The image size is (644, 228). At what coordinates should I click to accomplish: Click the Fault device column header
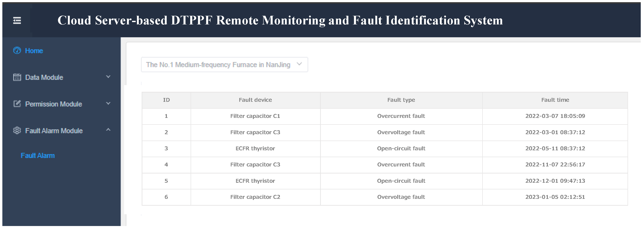(x=255, y=100)
